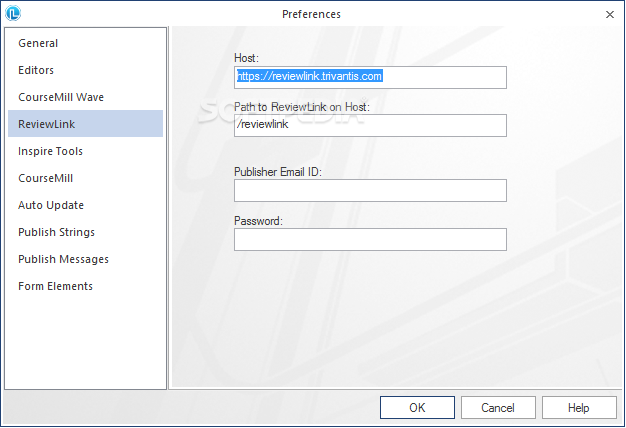
Task: Open Publish Strings preferences
Action: click(x=85, y=232)
